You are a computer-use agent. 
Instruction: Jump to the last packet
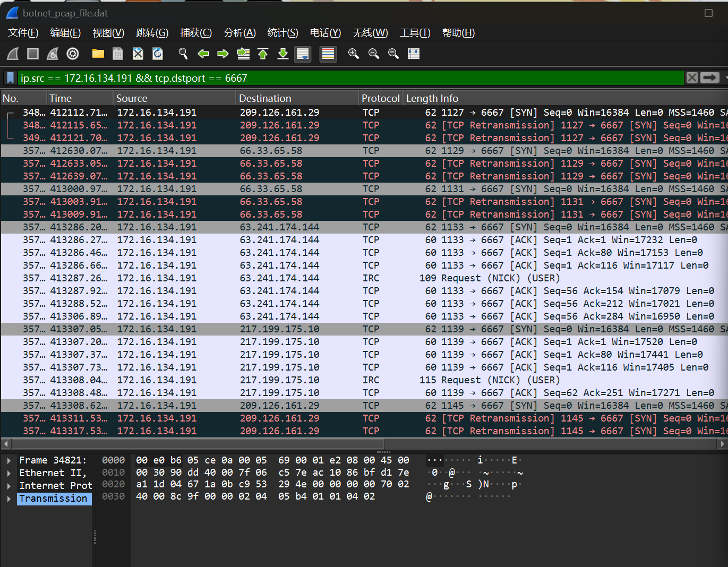click(x=283, y=54)
